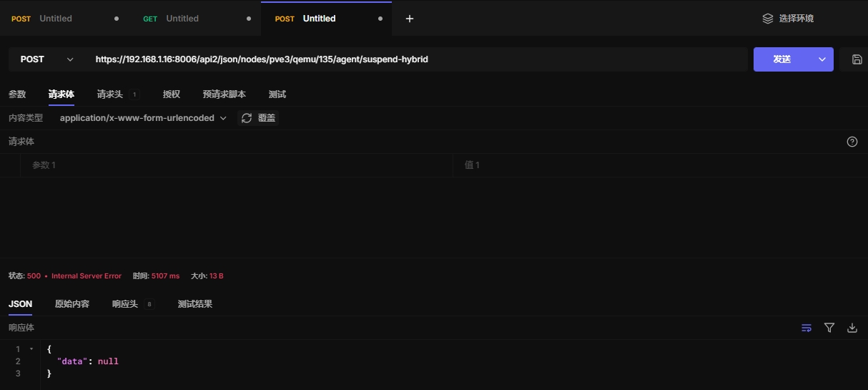The height and width of the screenshot is (390, 868).
Task: Click the save request floppy disk icon
Action: click(857, 59)
